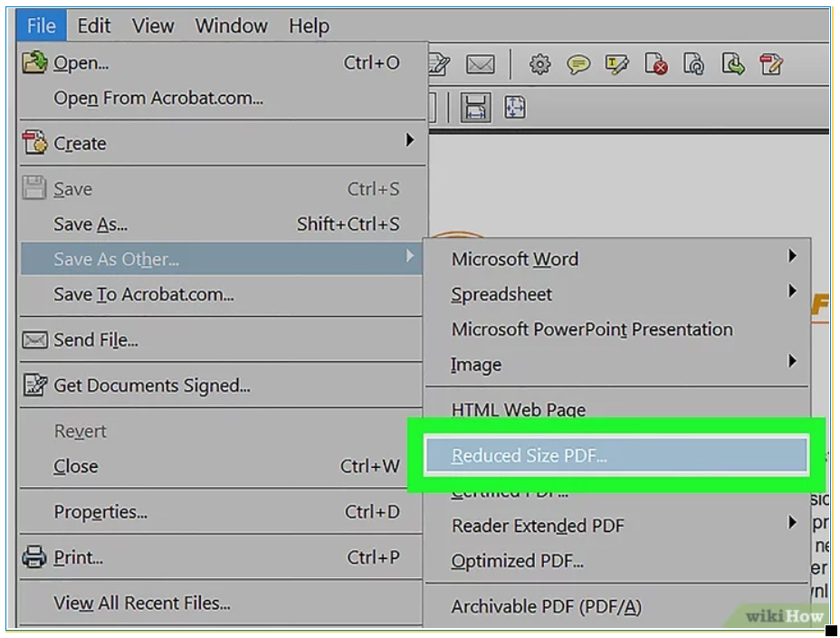Screen dimensions: 840x638
Task: Choose Print... menu entry
Action: (x=221, y=557)
